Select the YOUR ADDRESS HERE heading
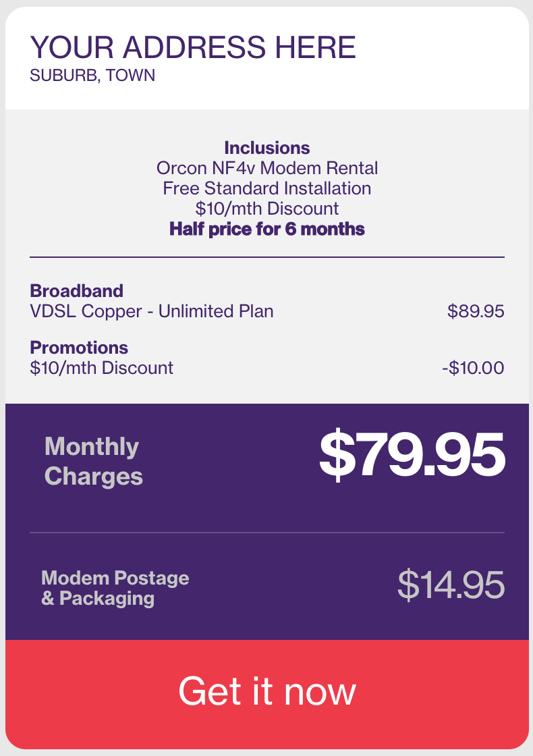This screenshot has height=756, width=533. [193, 47]
